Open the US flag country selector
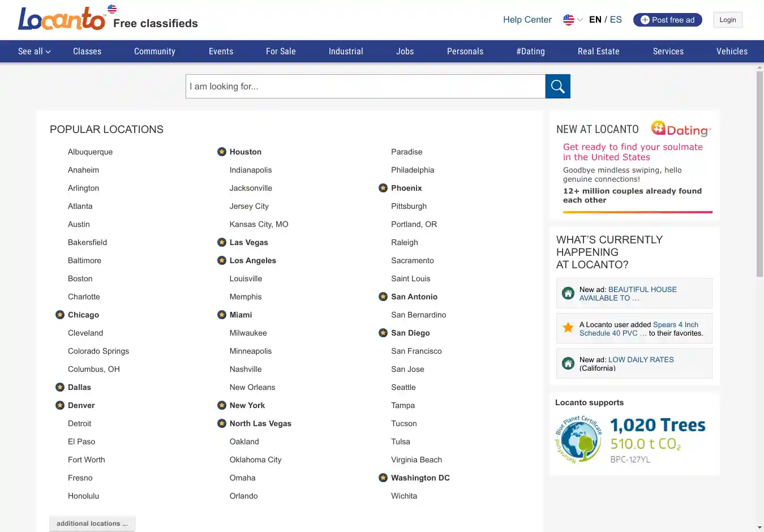Screen dimensions: 764x532 tap(573, 20)
